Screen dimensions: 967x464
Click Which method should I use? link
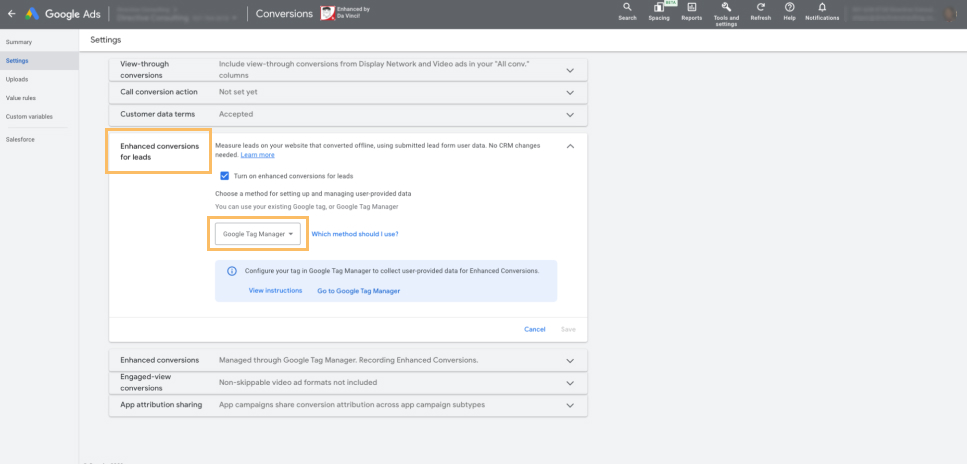coord(355,234)
